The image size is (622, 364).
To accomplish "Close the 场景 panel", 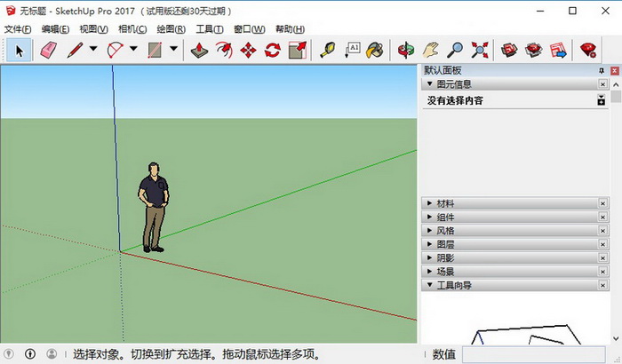I will 603,272.
